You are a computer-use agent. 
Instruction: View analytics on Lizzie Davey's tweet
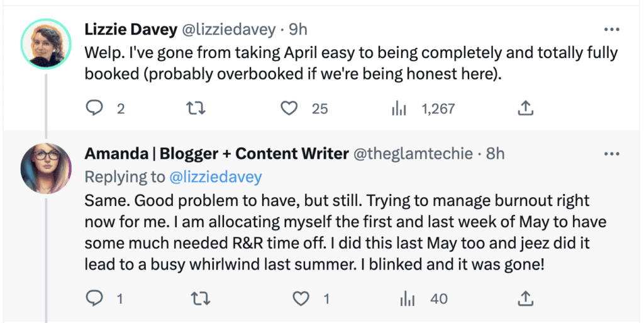[399, 109]
